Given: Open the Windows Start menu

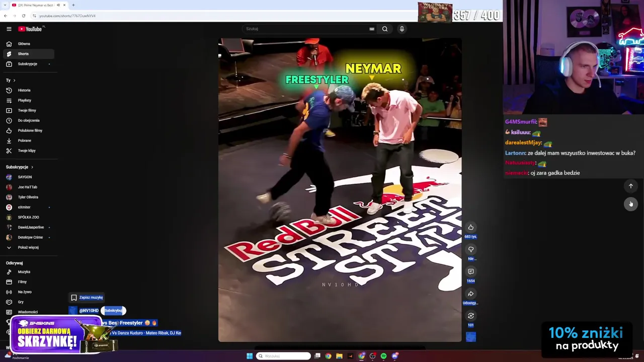Looking at the screenshot, I should click(x=250, y=356).
